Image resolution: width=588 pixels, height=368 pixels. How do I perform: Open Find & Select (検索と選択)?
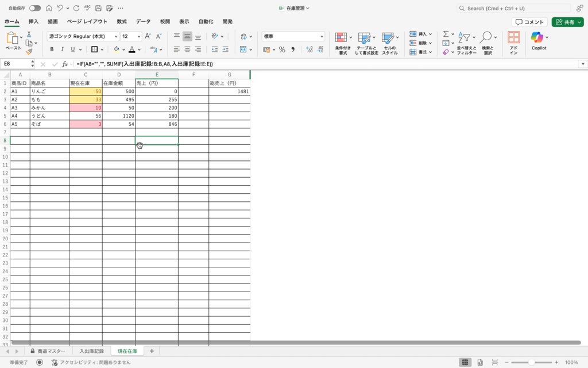(x=488, y=44)
